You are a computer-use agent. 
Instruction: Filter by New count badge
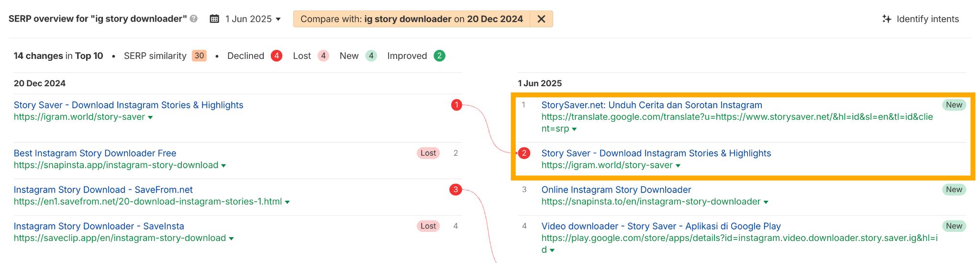tap(371, 56)
